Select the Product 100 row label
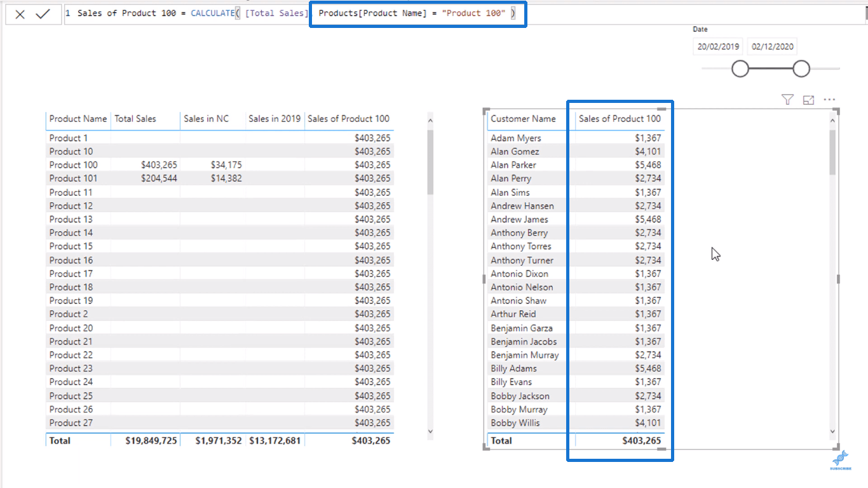 point(74,165)
